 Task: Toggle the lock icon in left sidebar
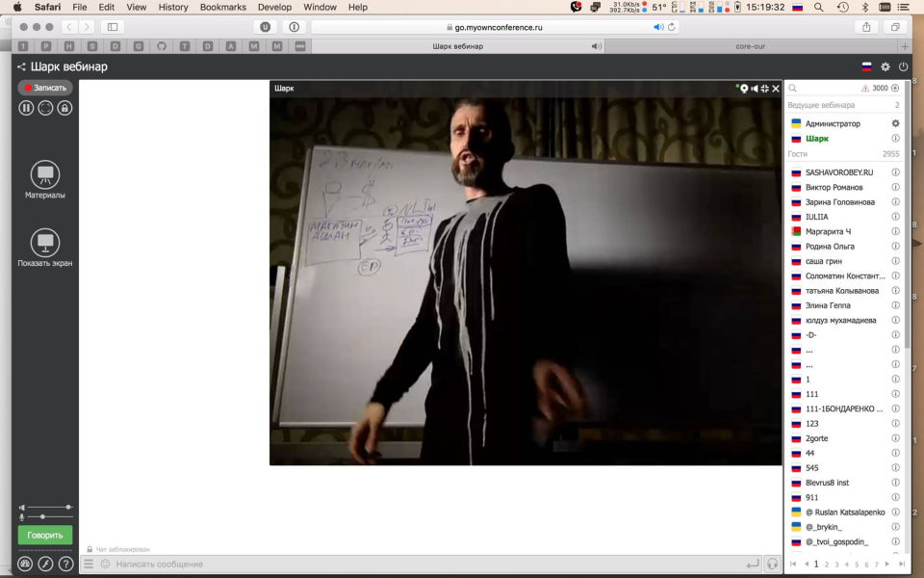coord(64,108)
